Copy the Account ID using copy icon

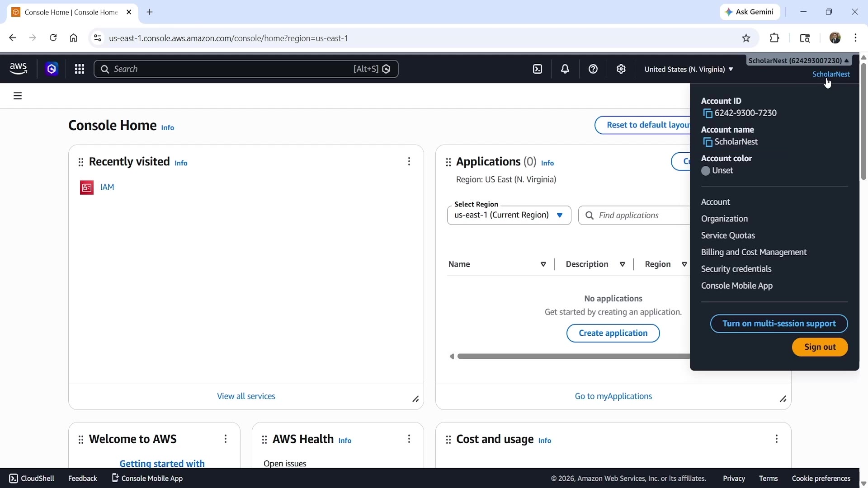pyautogui.click(x=708, y=113)
